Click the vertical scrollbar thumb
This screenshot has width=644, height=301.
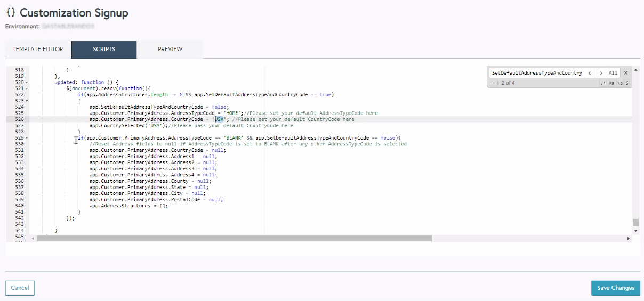pyautogui.click(x=635, y=223)
